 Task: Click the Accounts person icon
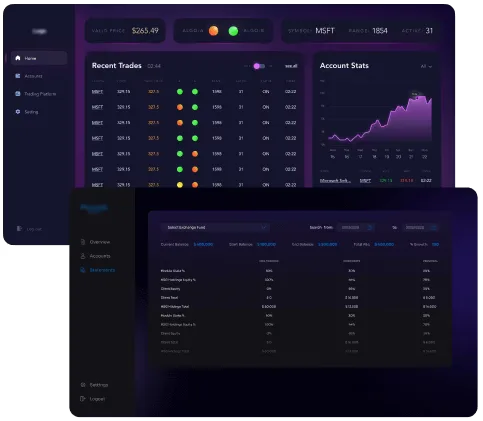[x=83, y=256]
